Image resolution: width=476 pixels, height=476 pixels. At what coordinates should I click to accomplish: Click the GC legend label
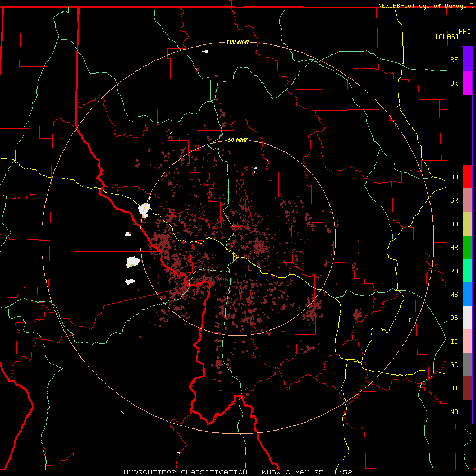tap(454, 365)
